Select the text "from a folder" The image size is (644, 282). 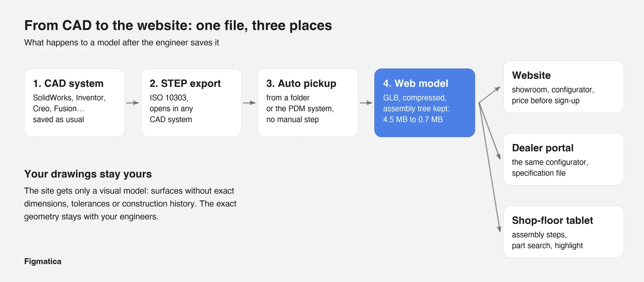coord(288,98)
